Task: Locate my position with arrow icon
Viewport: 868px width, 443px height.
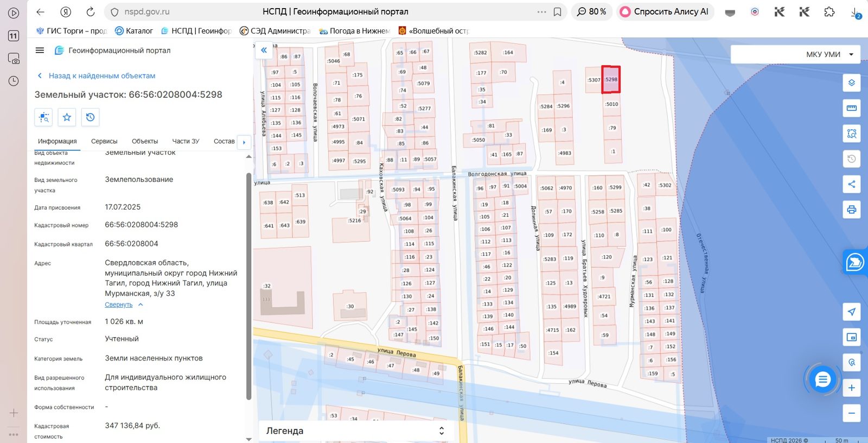Action: [x=851, y=312]
